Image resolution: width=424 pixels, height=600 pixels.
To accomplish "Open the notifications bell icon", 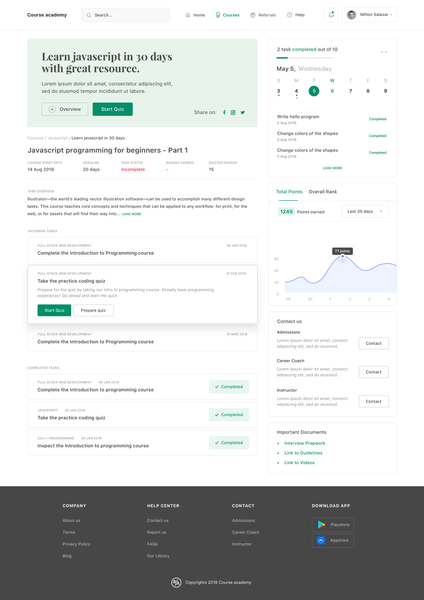I will 331,15.
